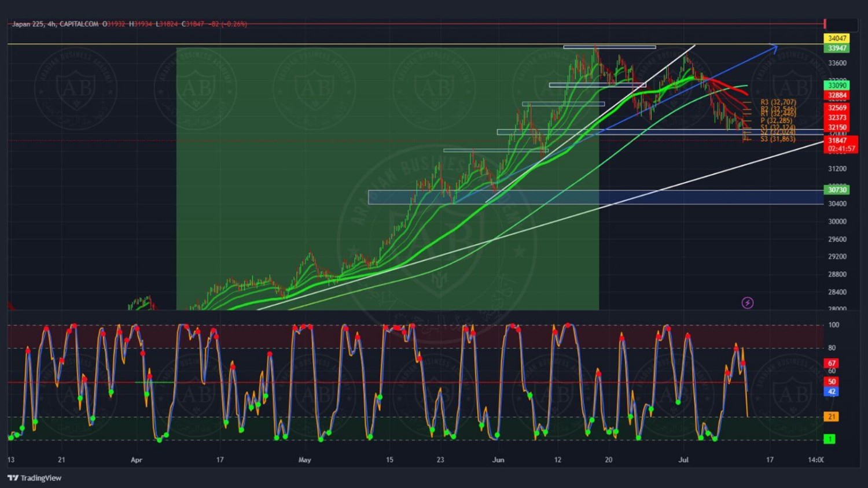Select the green 33947 price label
Image resolution: width=868 pixels, height=488 pixels.
click(837, 49)
